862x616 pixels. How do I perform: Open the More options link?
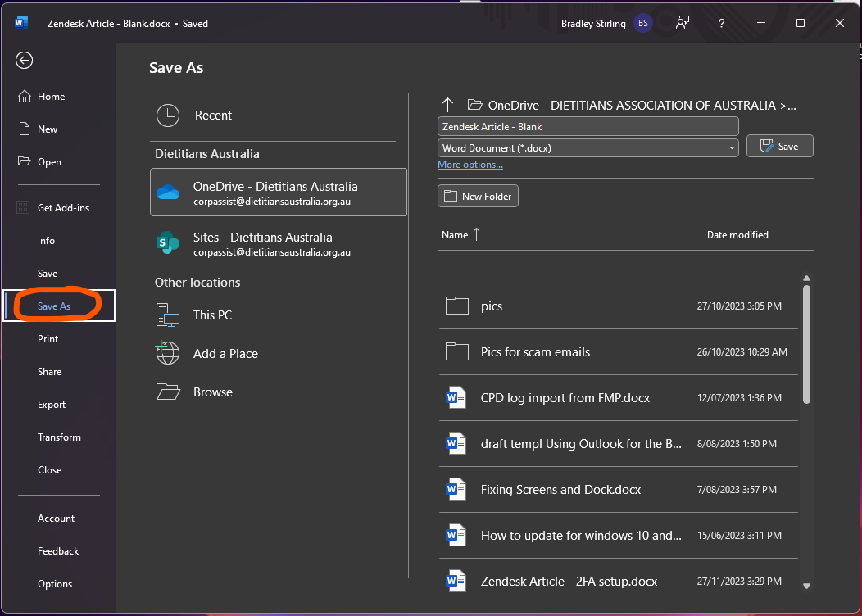470,164
